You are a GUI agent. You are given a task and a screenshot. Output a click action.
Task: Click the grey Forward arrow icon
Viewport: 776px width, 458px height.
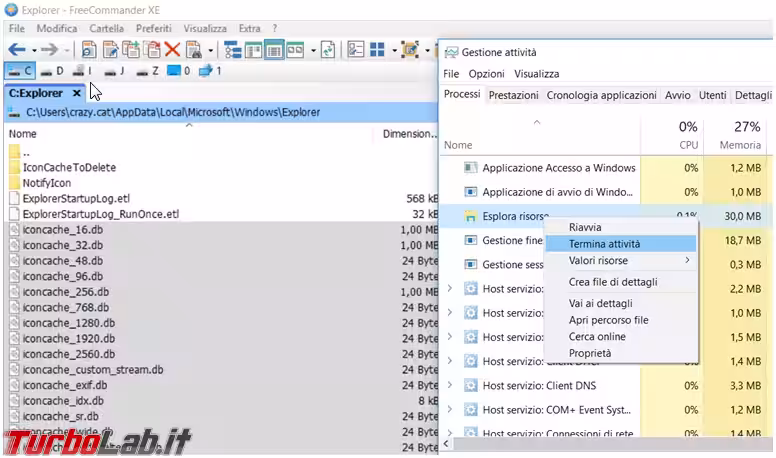pos(50,49)
